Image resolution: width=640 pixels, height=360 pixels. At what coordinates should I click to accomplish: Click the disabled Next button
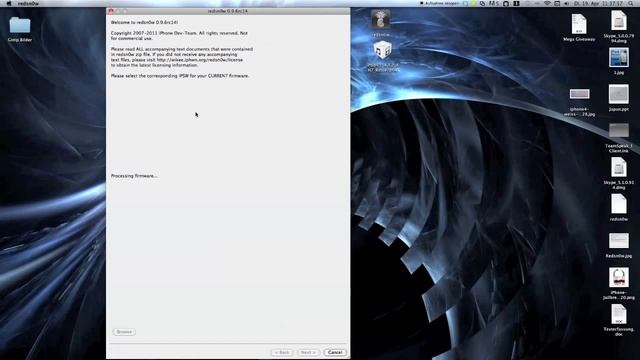308,352
